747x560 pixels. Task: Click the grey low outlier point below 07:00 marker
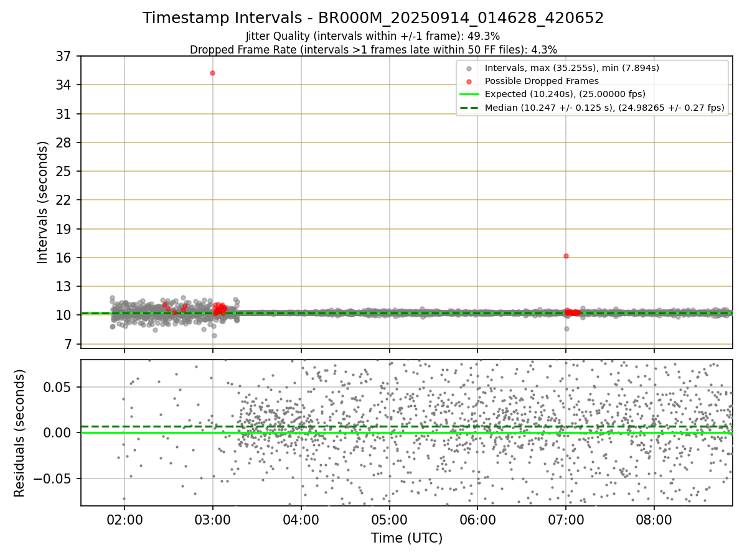pos(566,329)
